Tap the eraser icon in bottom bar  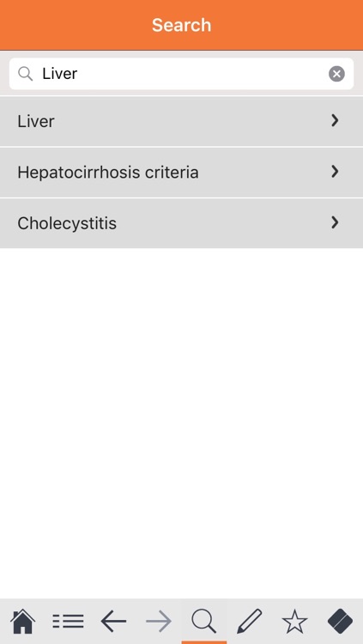click(340, 621)
